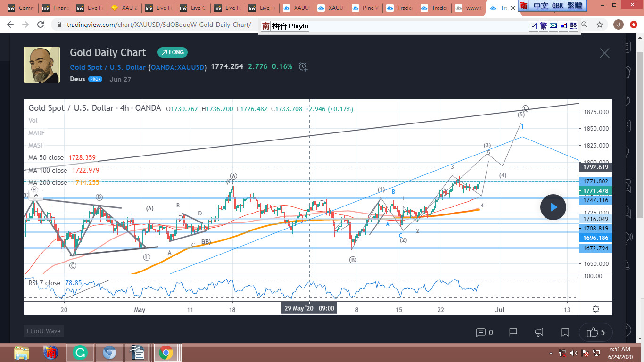
Task: Open chart settings gear icon
Action: click(x=596, y=309)
